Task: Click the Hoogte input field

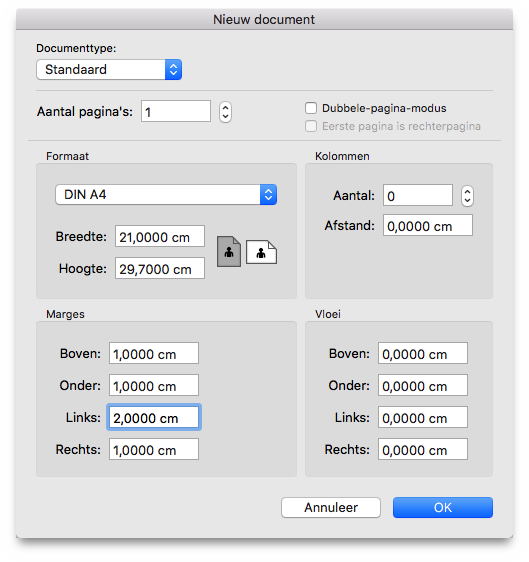Action: point(160,268)
